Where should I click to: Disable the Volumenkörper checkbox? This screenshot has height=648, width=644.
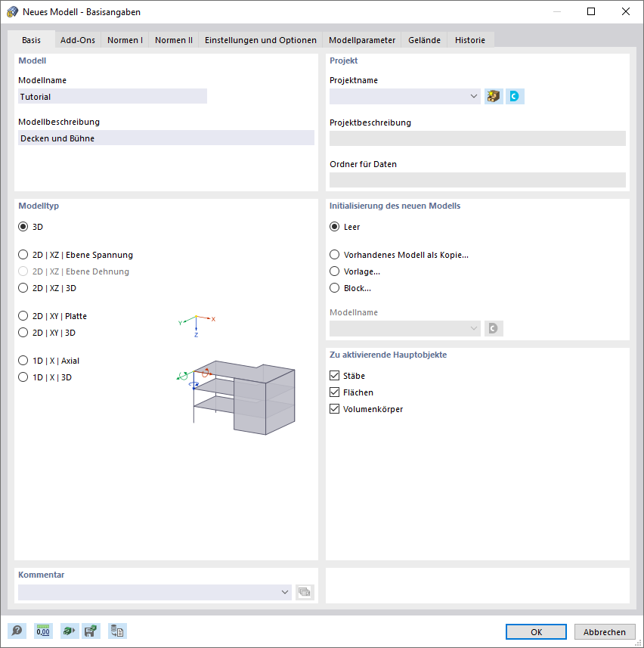335,408
